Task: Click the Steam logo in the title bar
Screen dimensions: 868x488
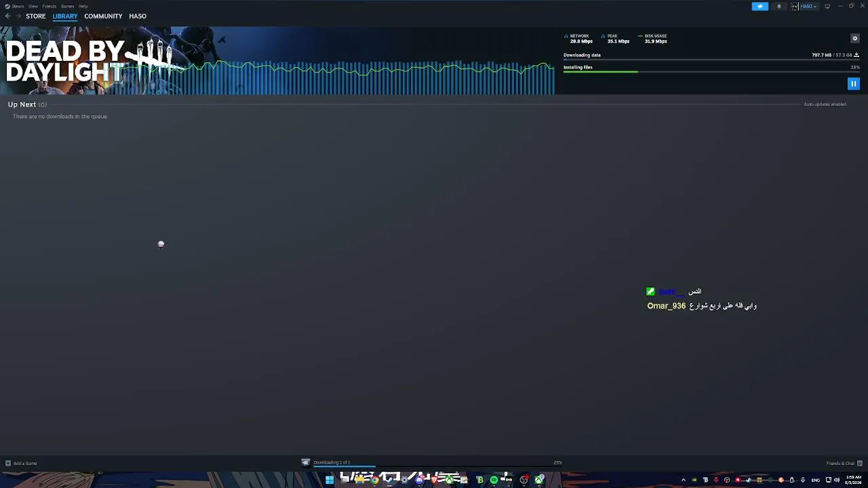Action: [x=7, y=6]
